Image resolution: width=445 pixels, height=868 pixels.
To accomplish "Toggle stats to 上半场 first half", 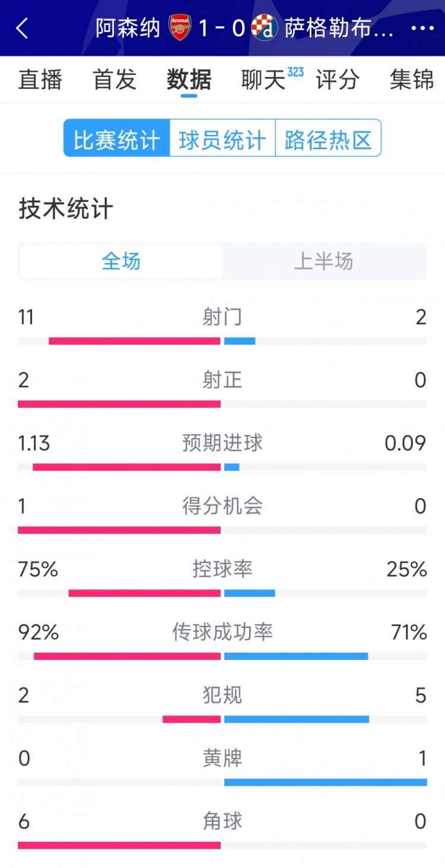I will pyautogui.click(x=324, y=261).
